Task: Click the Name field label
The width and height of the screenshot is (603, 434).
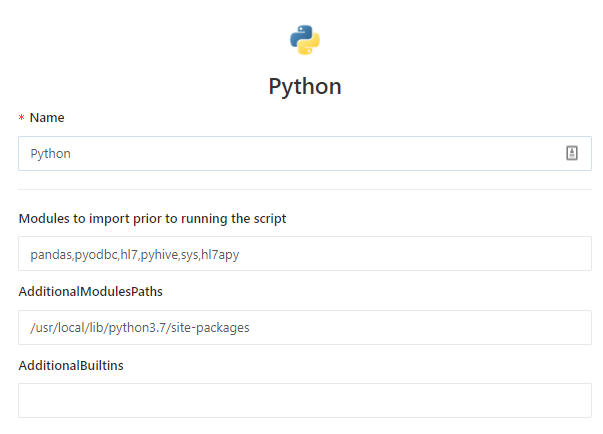Action: 47,118
